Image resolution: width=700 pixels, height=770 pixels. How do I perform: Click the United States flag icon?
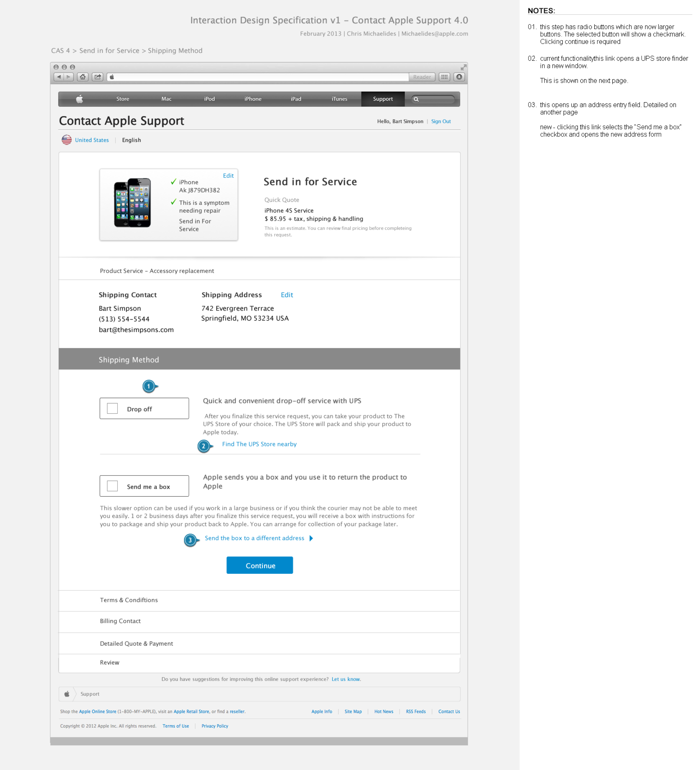click(67, 140)
